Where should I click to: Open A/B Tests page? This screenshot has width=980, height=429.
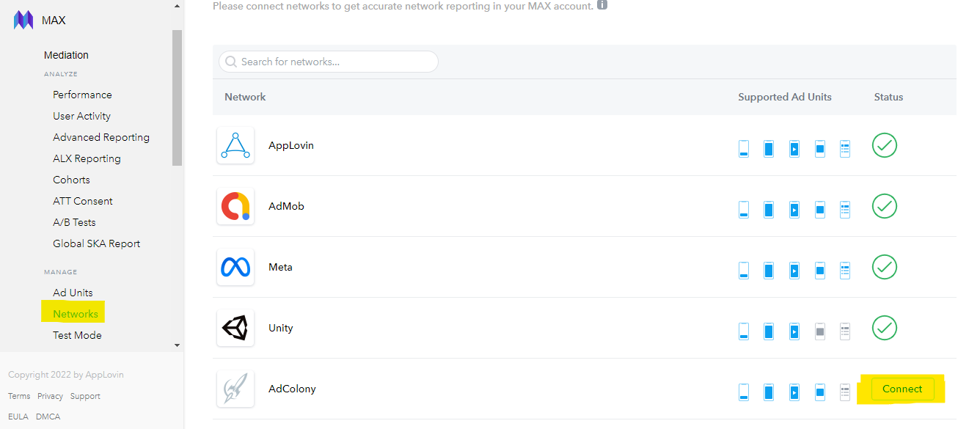coord(74,222)
